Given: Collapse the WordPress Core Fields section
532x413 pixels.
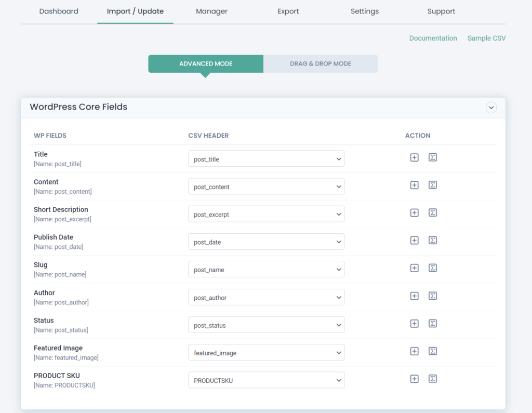Looking at the screenshot, I should click(491, 108).
